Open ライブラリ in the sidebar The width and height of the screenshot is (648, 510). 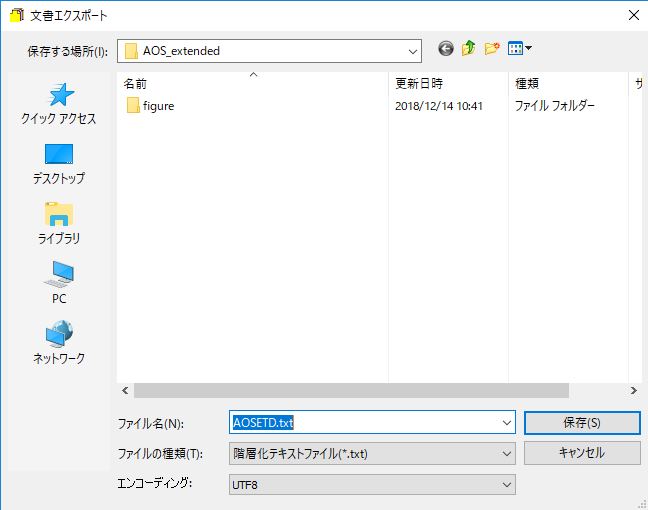59,224
